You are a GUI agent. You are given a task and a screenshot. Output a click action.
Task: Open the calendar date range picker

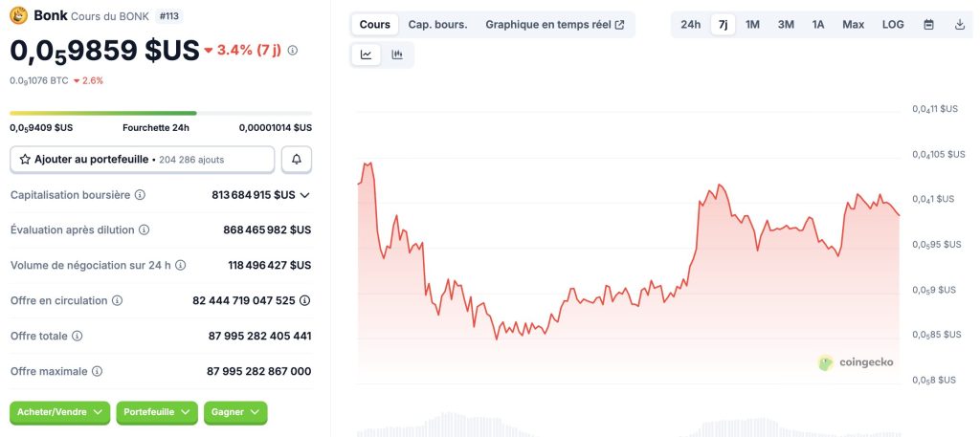tap(928, 25)
